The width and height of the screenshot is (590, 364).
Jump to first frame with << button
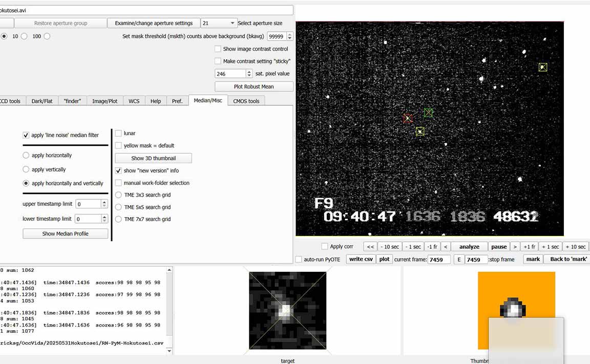(370, 247)
